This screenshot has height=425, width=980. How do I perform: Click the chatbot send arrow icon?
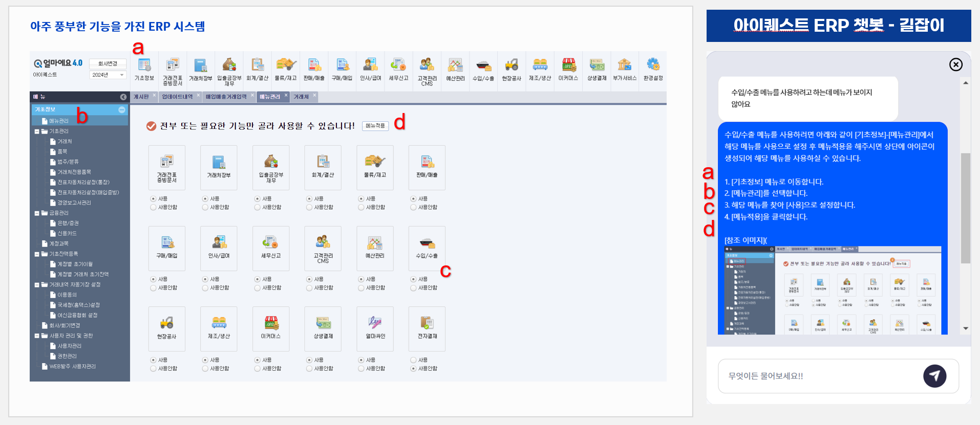[x=934, y=376]
